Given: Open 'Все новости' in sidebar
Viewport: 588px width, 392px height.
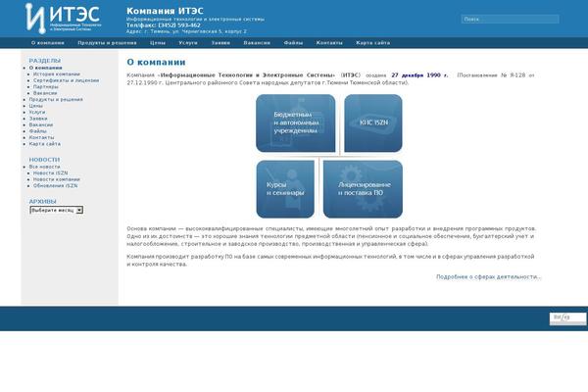Looking at the screenshot, I should (x=45, y=167).
